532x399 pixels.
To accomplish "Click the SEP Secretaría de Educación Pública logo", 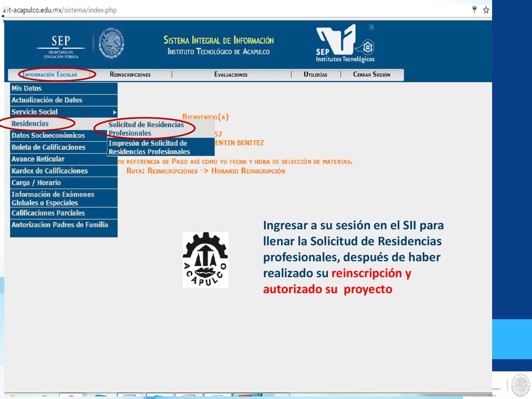I will (61, 47).
